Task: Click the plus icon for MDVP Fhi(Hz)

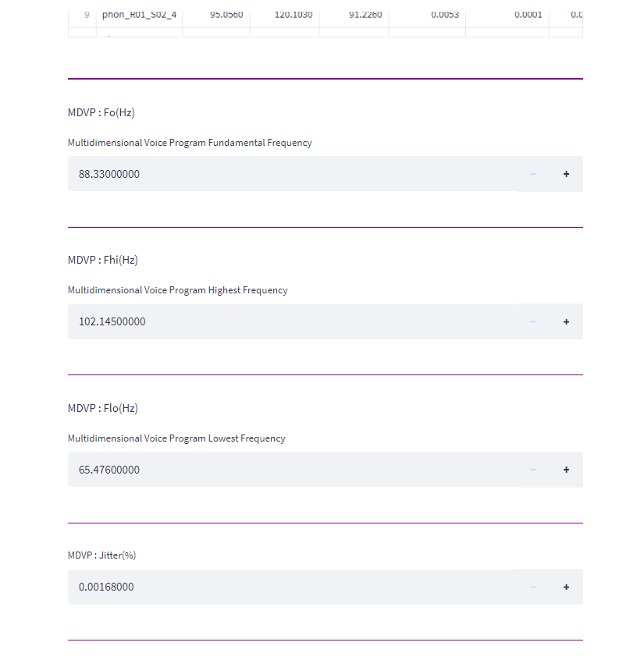Action: pyautogui.click(x=566, y=321)
